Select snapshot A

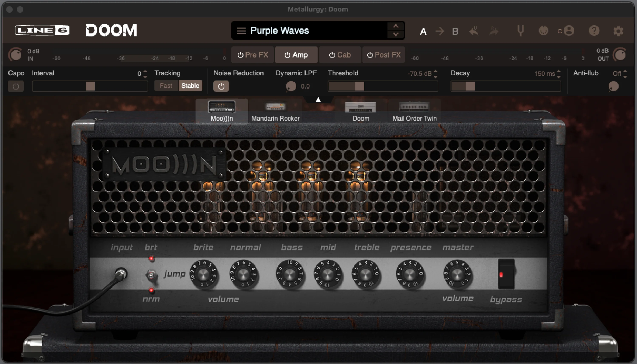coord(423,31)
